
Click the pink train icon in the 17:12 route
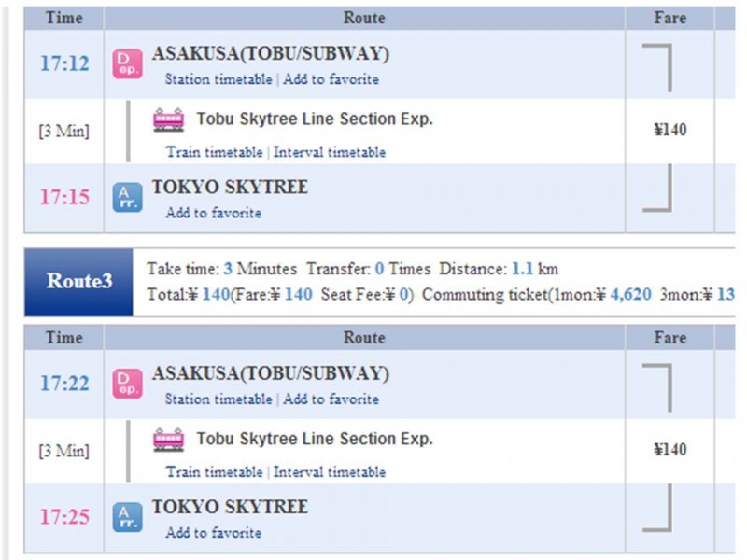click(168, 120)
